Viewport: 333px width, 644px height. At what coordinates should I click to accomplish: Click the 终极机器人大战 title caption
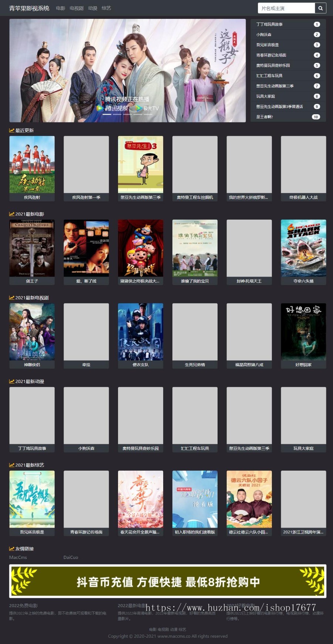[x=303, y=197]
